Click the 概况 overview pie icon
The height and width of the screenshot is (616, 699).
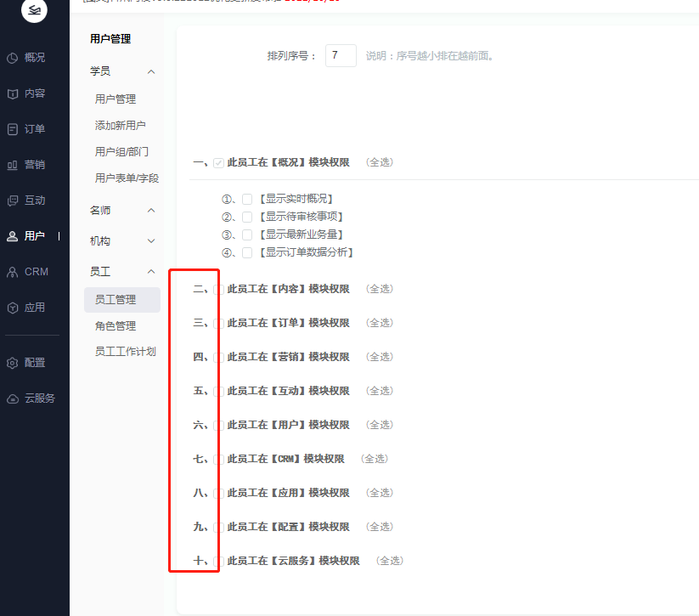pos(13,58)
